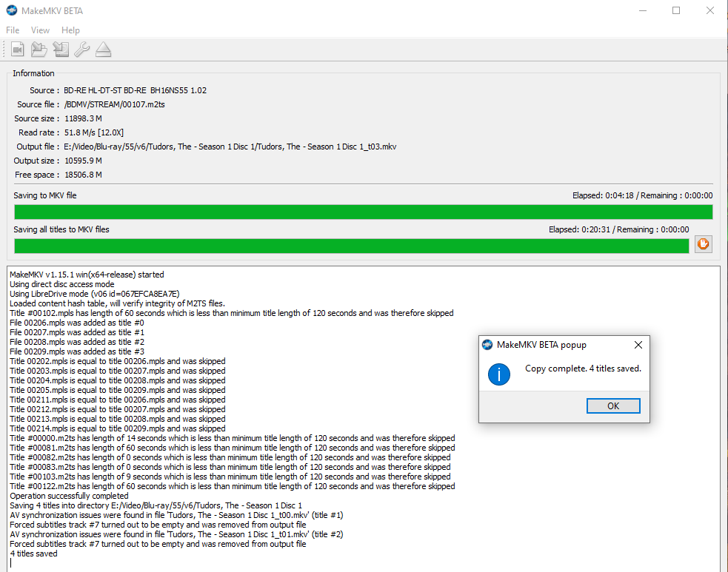Click the blue info icon in the popup
The width and height of the screenshot is (728, 572).
(499, 374)
